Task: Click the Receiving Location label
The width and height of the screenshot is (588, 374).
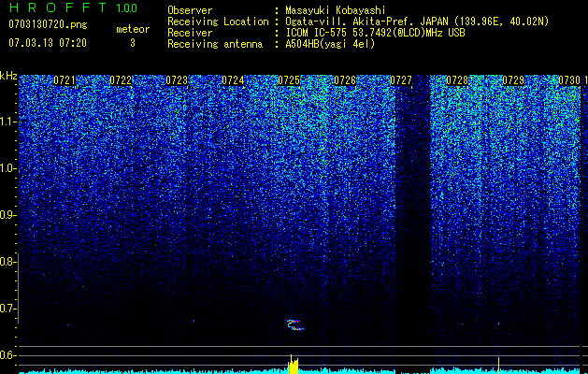Action: pyautogui.click(x=218, y=22)
